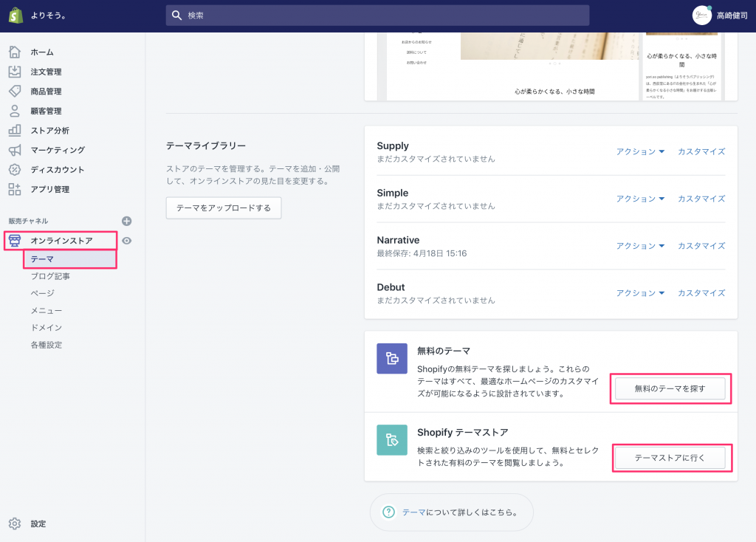Image resolution: width=756 pixels, height=542 pixels.
Task: Click the 無料のテーマ heading
Action: tap(444, 351)
